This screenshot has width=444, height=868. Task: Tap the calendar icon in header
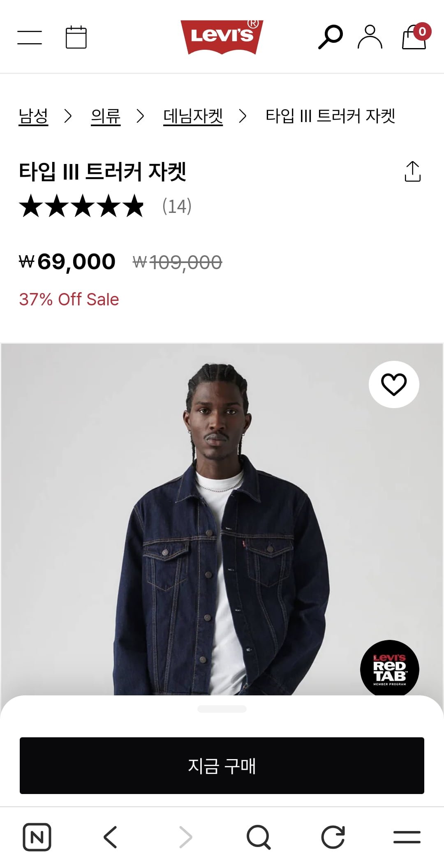click(76, 37)
